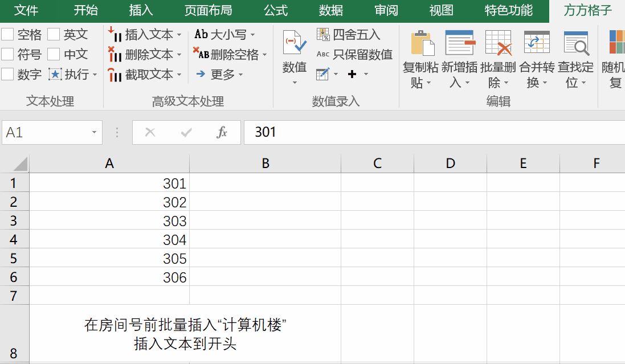Click the Name Box showing A1
The height and width of the screenshot is (364, 625).
pyautogui.click(x=46, y=132)
